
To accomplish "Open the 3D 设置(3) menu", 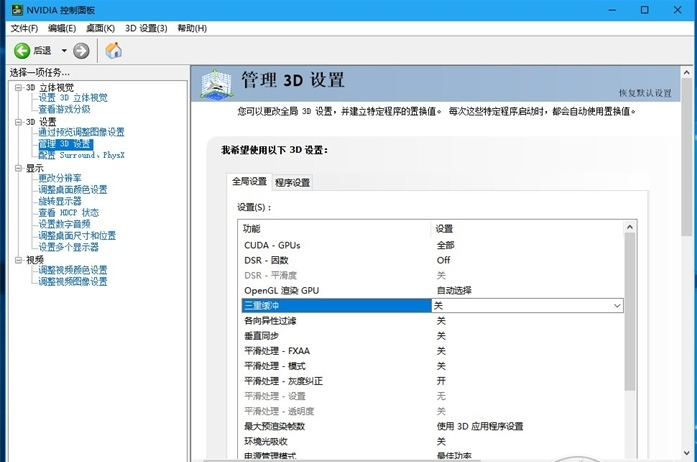I will click(146, 28).
